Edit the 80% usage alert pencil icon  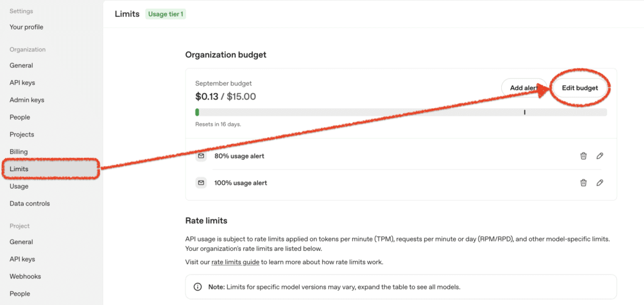(x=599, y=156)
